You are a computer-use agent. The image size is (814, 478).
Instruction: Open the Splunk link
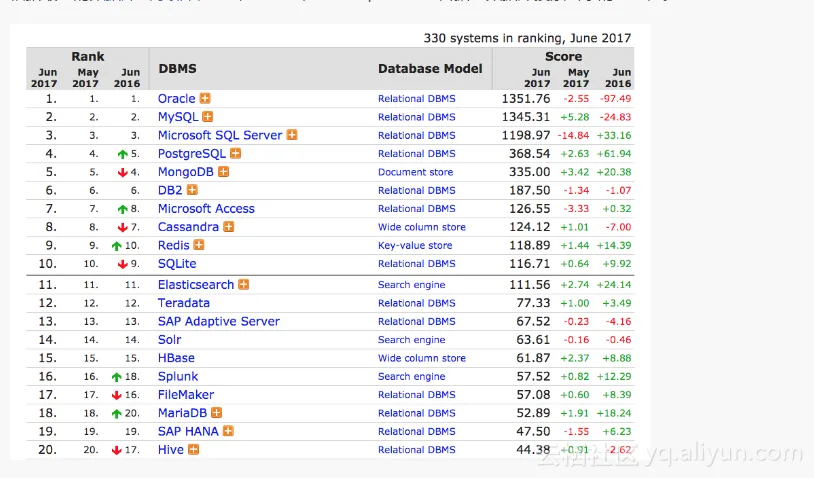(178, 376)
